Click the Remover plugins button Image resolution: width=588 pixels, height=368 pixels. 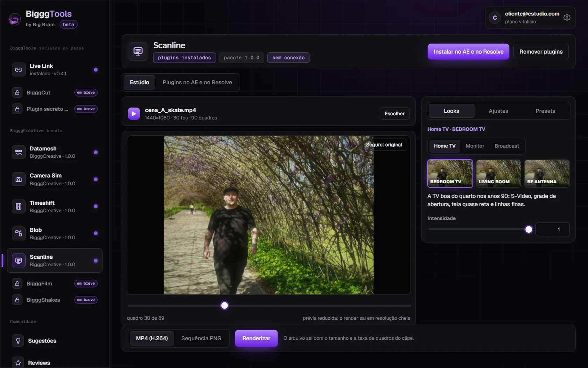(x=541, y=52)
